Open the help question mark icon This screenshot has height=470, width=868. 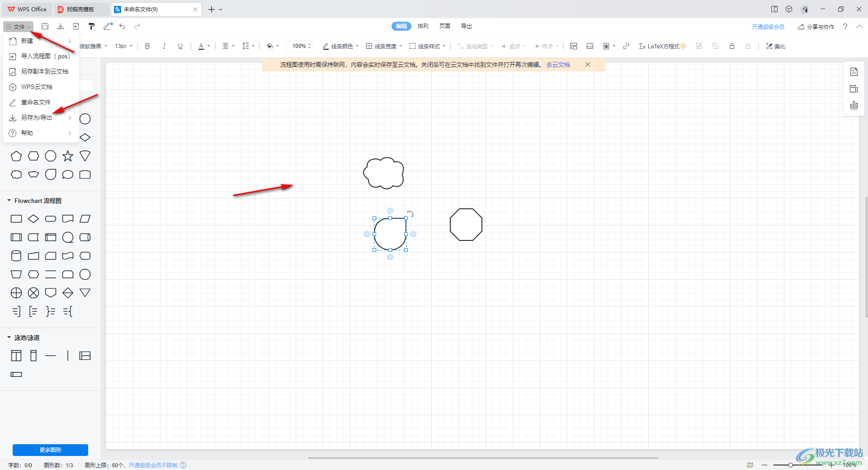(x=845, y=27)
